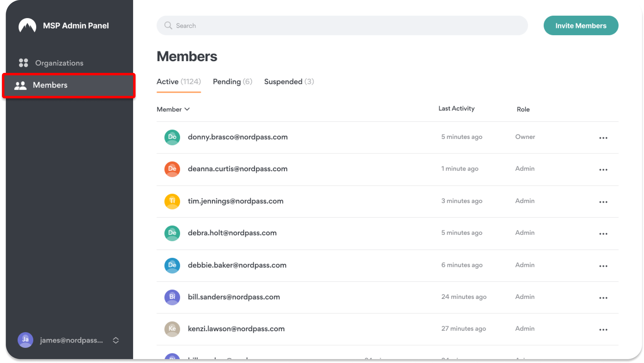Click kenzi.lawson avatar icon
644x363 pixels.
pyautogui.click(x=172, y=329)
